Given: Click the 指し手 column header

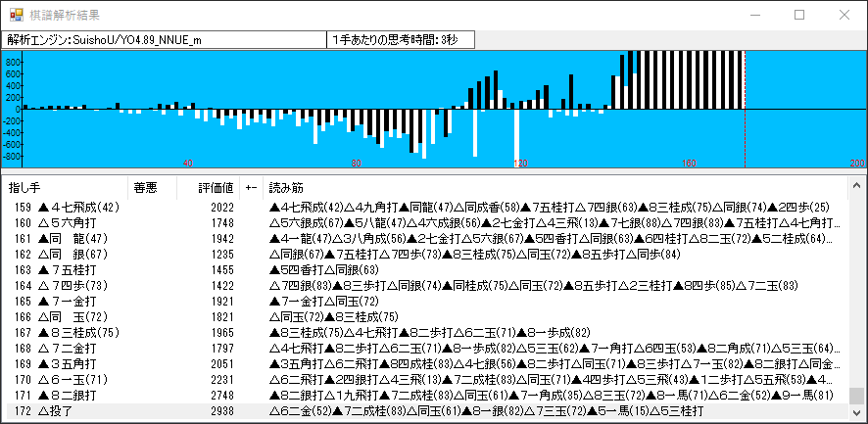Looking at the screenshot, I should (x=65, y=188).
